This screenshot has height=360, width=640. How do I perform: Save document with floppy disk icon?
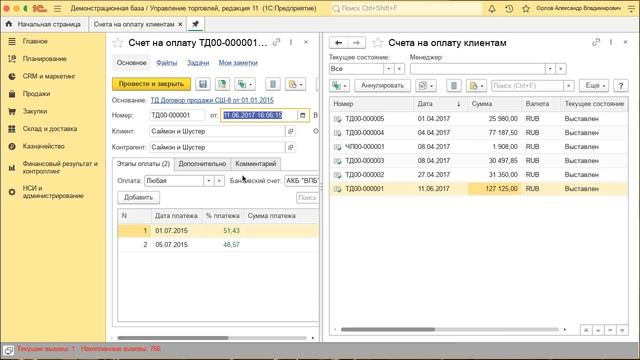click(x=203, y=84)
